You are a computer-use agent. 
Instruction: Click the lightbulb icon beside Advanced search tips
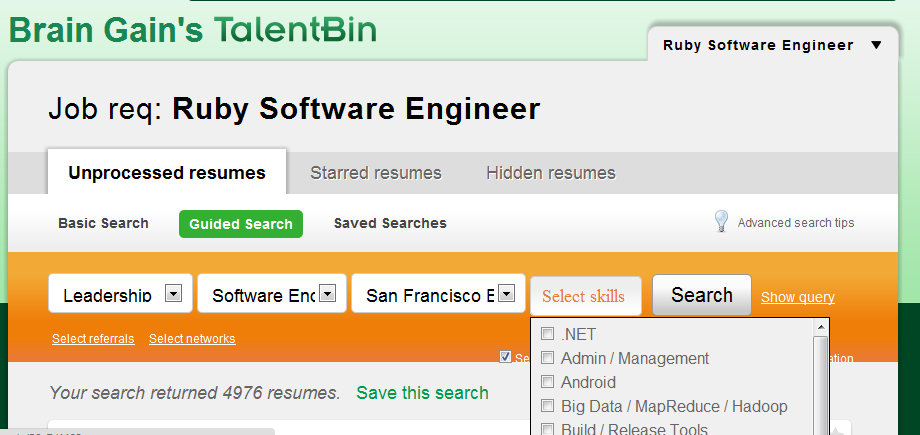click(720, 222)
